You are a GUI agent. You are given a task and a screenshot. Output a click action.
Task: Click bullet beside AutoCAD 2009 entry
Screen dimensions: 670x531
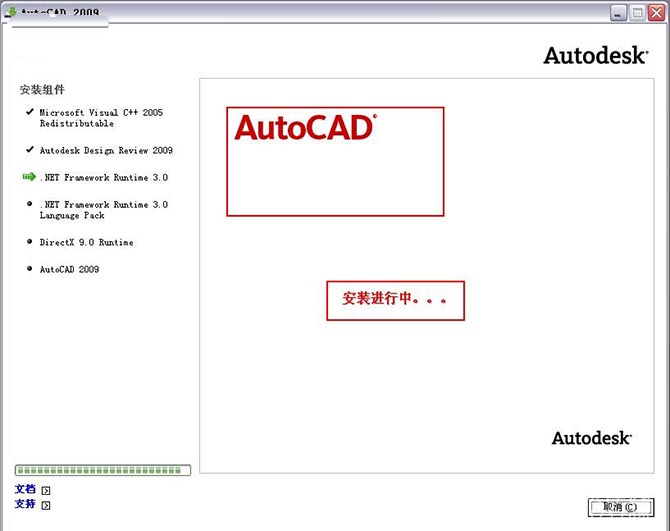click(29, 268)
